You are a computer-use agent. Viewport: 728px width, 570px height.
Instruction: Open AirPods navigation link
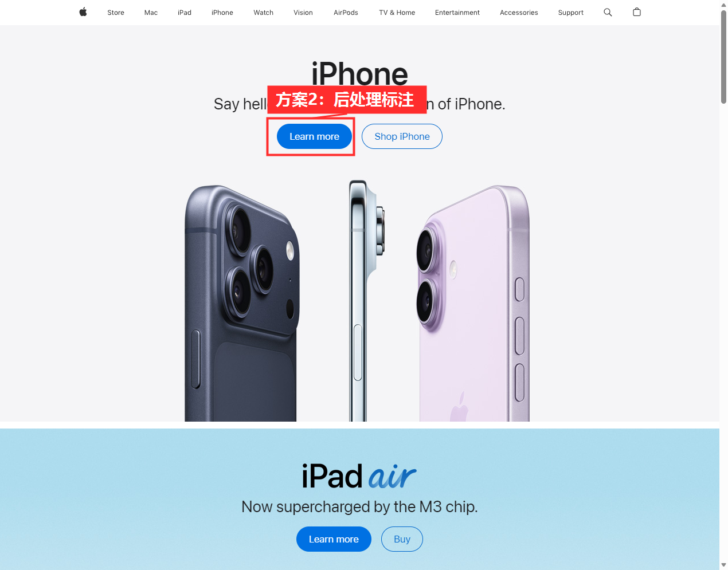point(346,13)
